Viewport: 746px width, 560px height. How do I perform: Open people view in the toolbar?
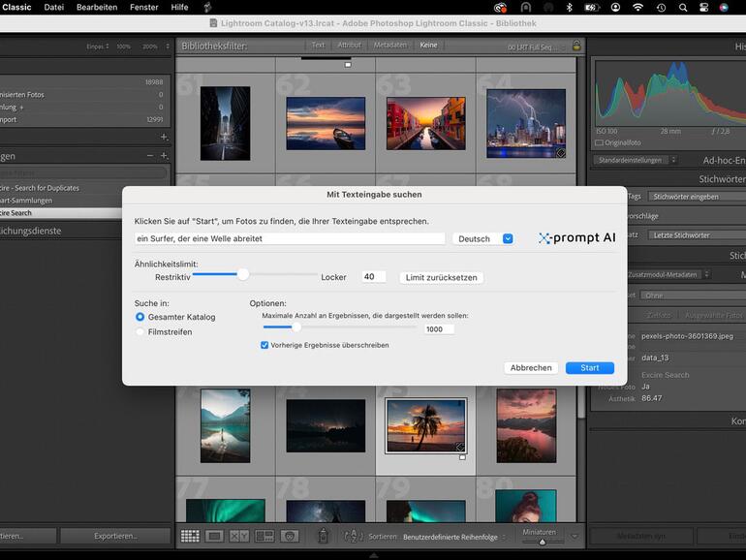(x=289, y=536)
